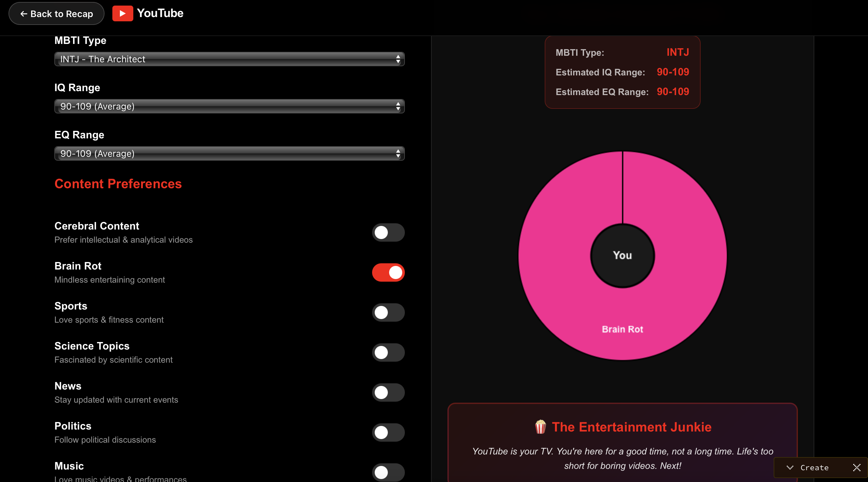Enable the News toggle switch
This screenshot has height=482, width=868.
pos(388,392)
